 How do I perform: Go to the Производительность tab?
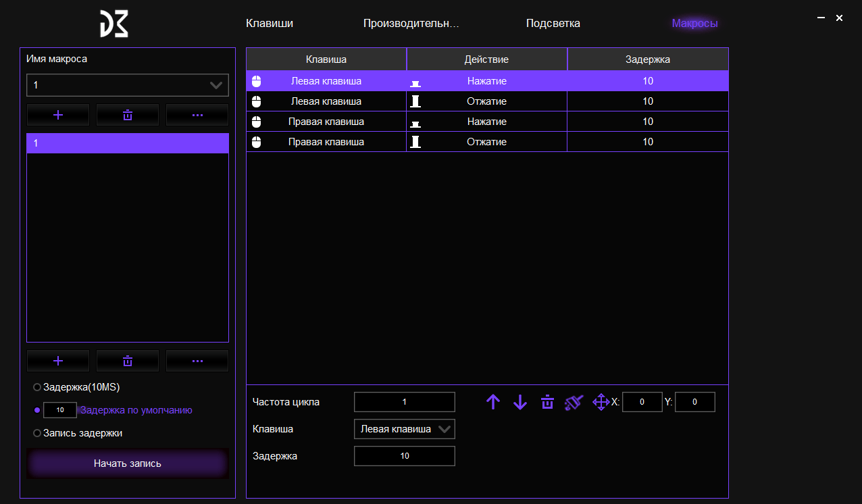[411, 24]
